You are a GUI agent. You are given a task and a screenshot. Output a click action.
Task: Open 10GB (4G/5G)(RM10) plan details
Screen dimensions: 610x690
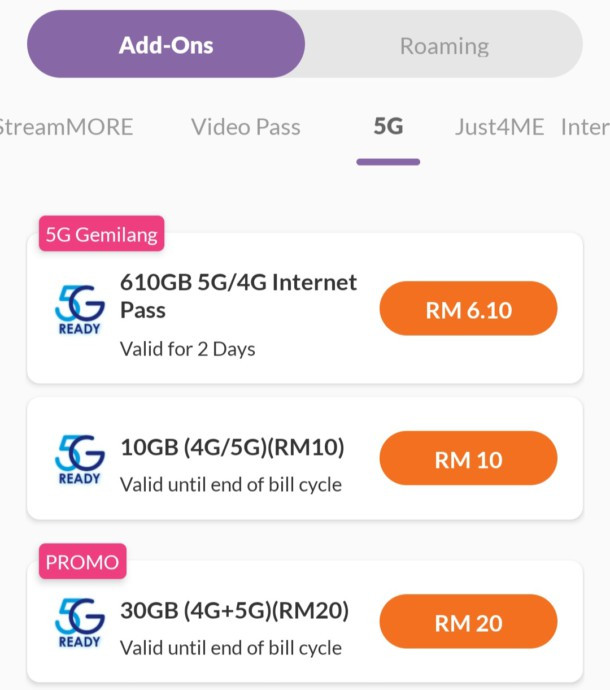pyautogui.click(x=232, y=448)
